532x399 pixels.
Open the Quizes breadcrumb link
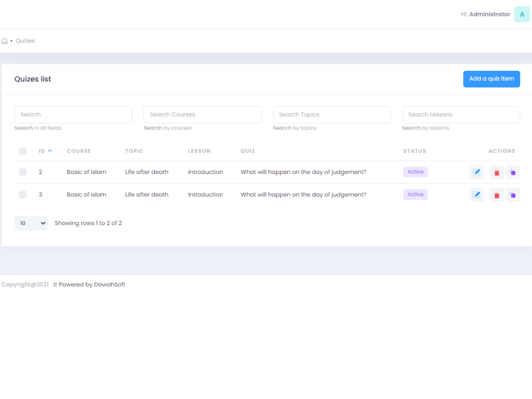25,40
